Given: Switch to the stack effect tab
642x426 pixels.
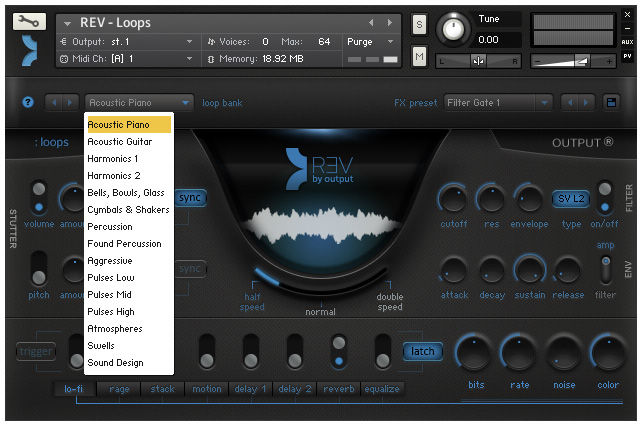Looking at the screenshot, I should click(163, 389).
